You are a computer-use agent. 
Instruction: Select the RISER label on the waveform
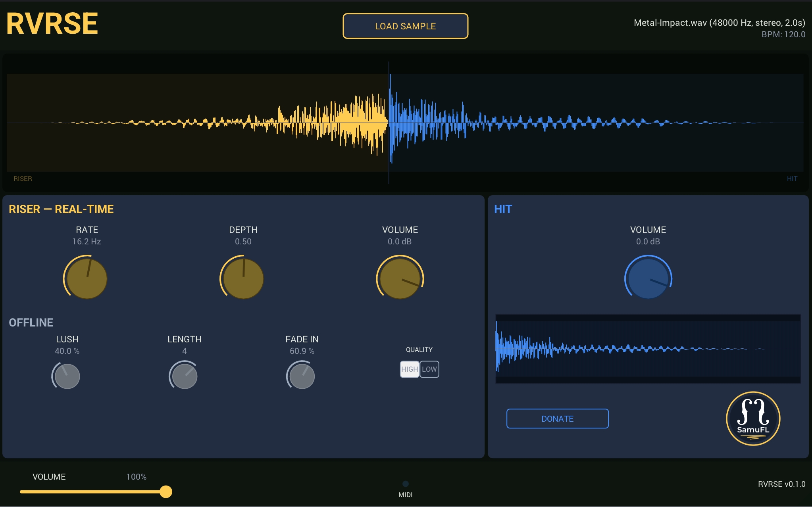[x=23, y=179]
